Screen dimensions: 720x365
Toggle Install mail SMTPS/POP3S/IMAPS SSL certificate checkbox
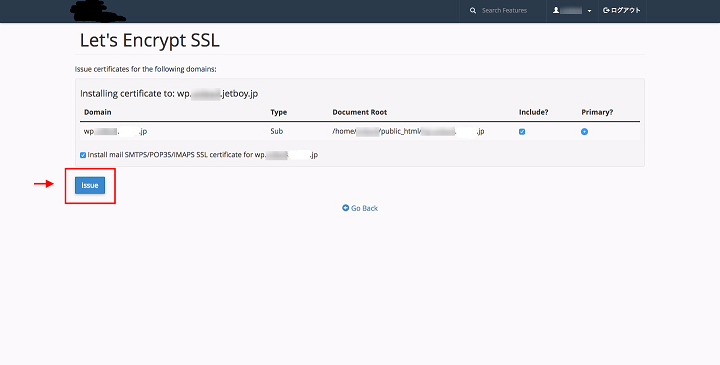(83, 155)
